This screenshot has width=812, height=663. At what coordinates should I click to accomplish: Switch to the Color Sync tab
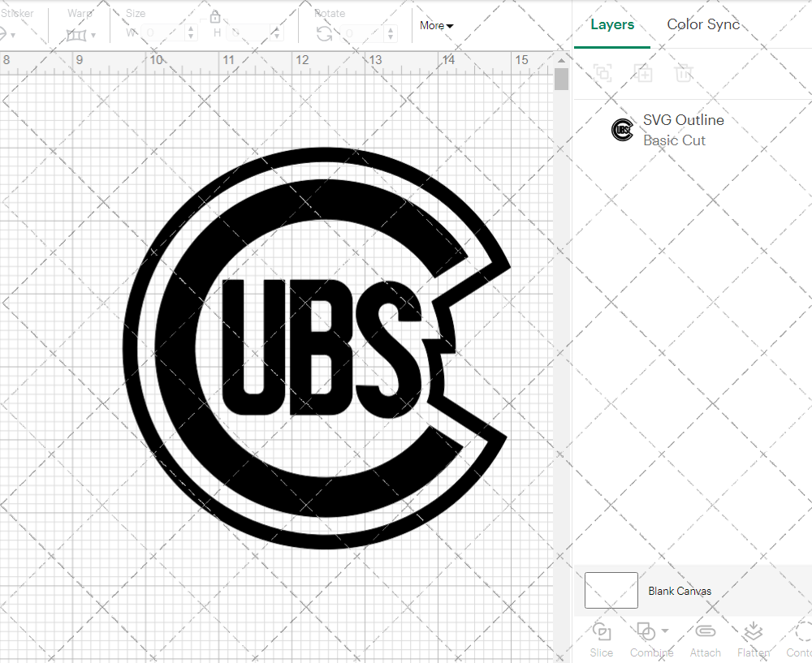(703, 24)
